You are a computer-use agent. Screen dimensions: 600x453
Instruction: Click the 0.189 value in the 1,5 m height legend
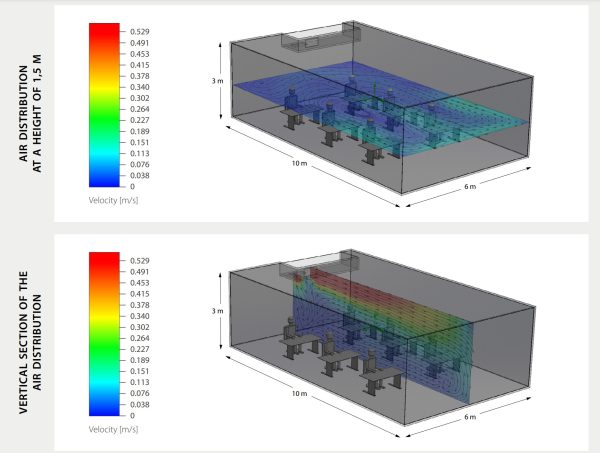tap(140, 132)
